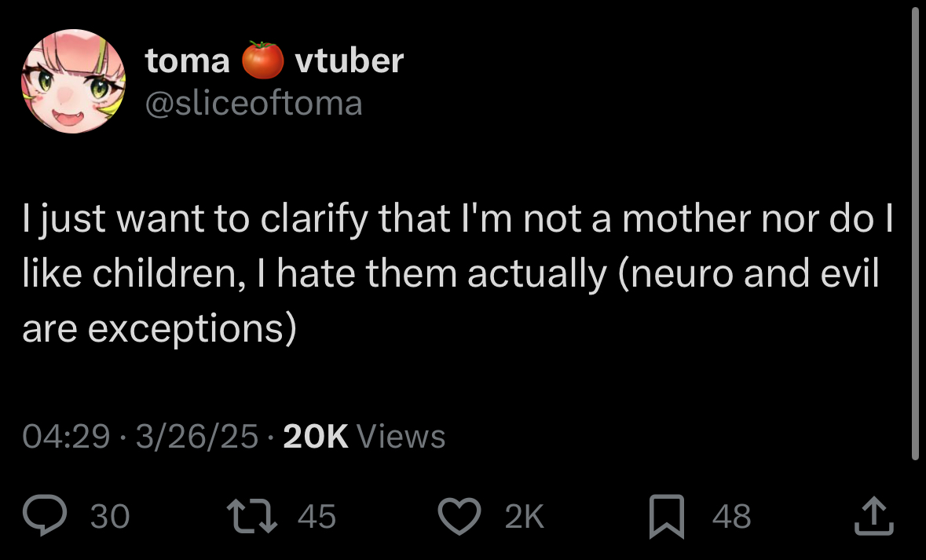Click the retweet count of 45

pyautogui.click(x=317, y=517)
